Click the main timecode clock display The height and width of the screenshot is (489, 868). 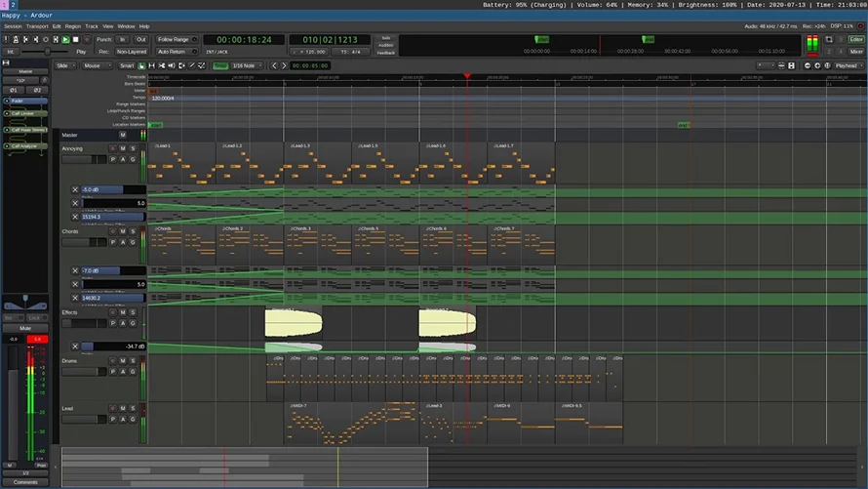pos(245,39)
